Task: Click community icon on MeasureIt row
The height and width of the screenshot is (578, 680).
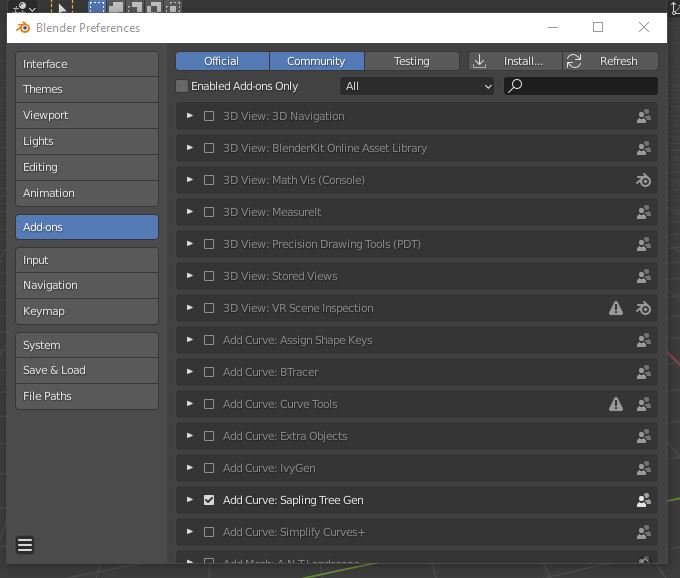Action: point(644,212)
